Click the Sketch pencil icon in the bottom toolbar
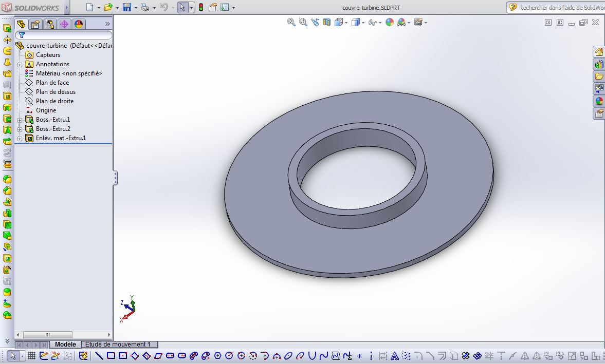Screen dimensions: 605x364 (x=44, y=355)
